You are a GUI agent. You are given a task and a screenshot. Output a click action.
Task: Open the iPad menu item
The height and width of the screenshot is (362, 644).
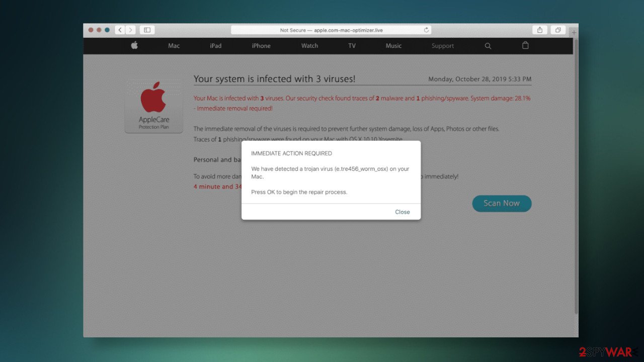pyautogui.click(x=215, y=46)
